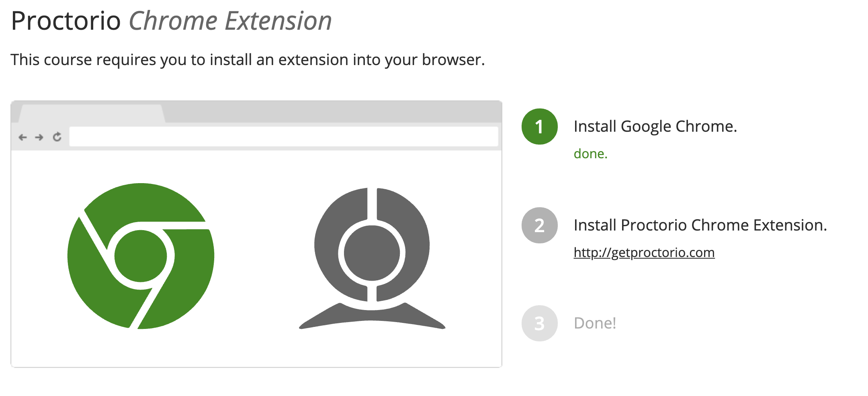Click the green "done." status text
The height and width of the screenshot is (396, 868).
[x=590, y=154]
